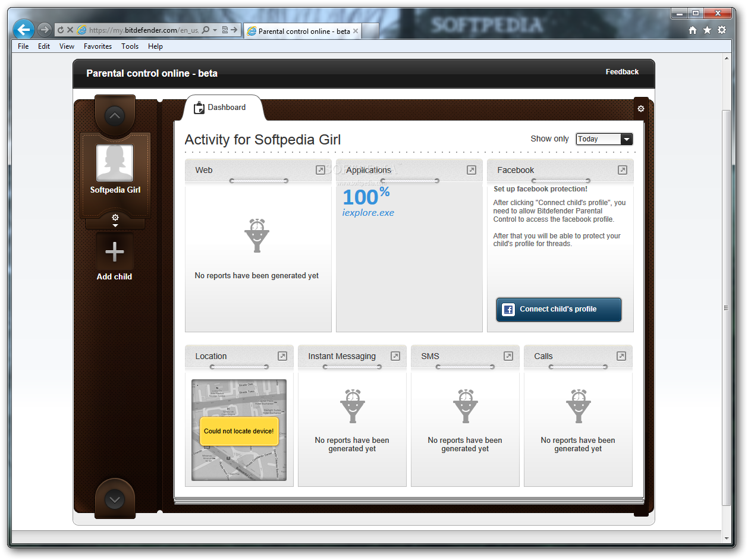Click the address bar URL field

[x=143, y=30]
